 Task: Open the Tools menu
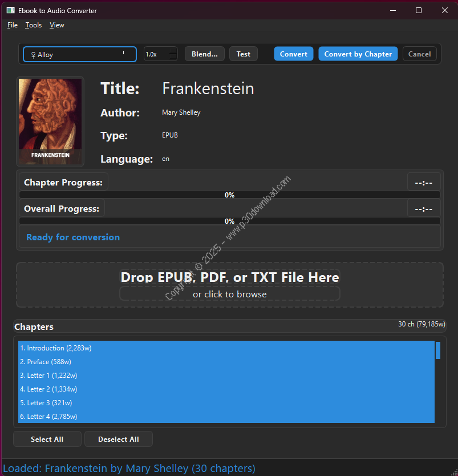(34, 25)
